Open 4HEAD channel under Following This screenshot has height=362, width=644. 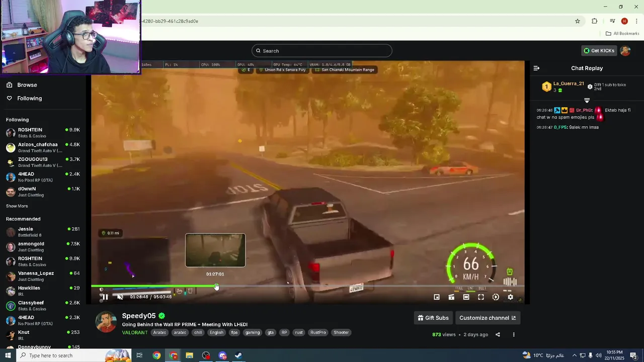pyautogui.click(x=43, y=177)
